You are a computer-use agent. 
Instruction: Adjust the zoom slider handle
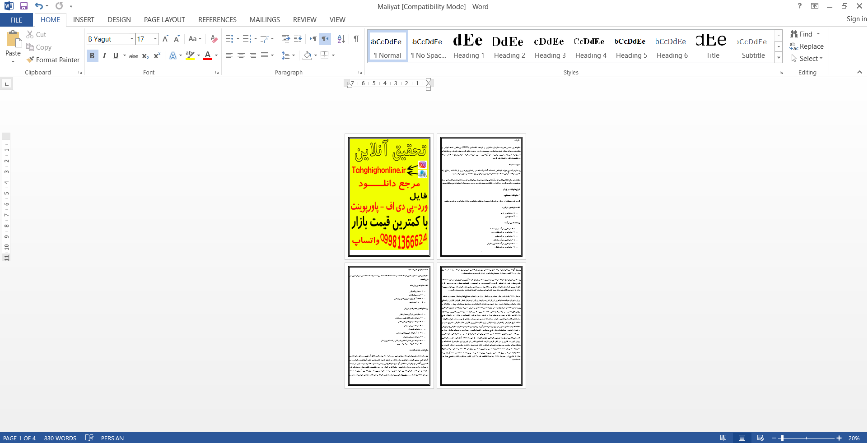pos(782,438)
